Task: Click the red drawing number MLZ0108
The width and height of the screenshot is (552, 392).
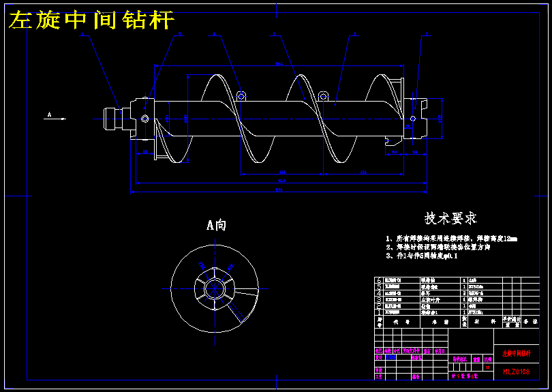Action: pyautogui.click(x=516, y=372)
